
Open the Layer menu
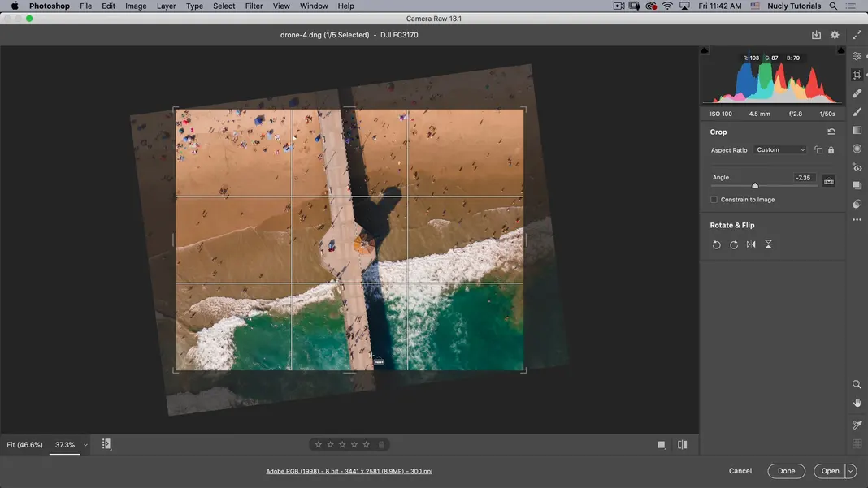pos(166,6)
